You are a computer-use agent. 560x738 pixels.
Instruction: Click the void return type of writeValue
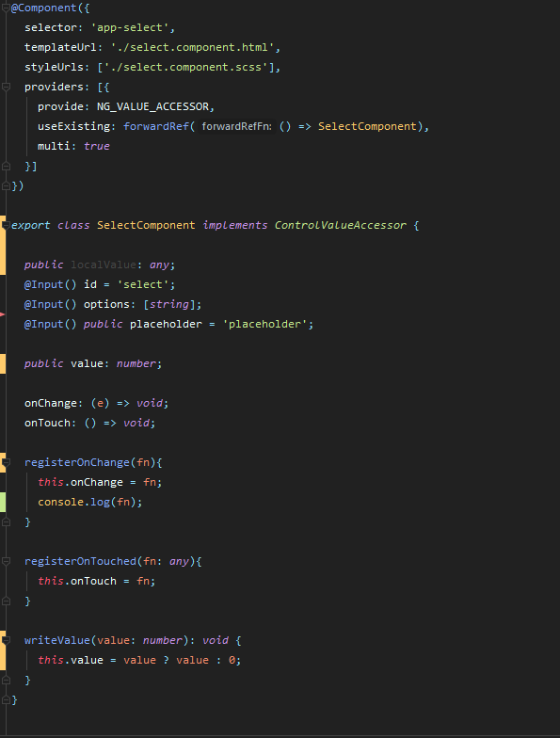[215, 640]
